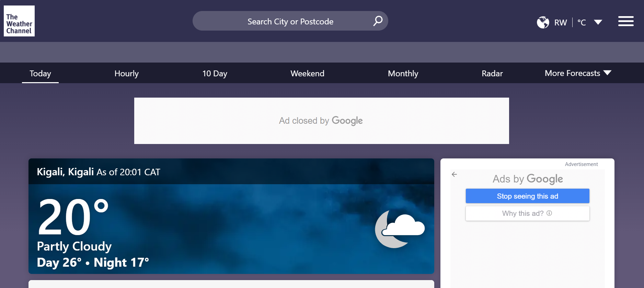Switch to the Hourly tab
Screen dimensions: 644x288
coord(126,74)
